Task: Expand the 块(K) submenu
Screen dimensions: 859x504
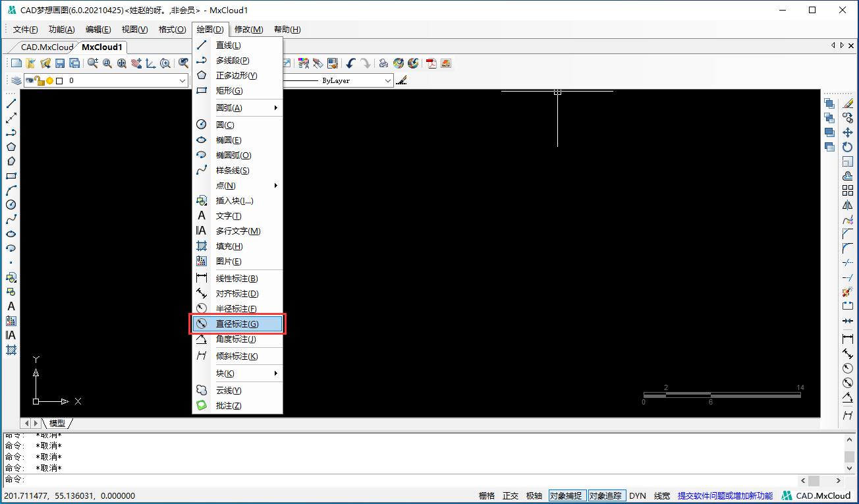Action: pos(238,373)
